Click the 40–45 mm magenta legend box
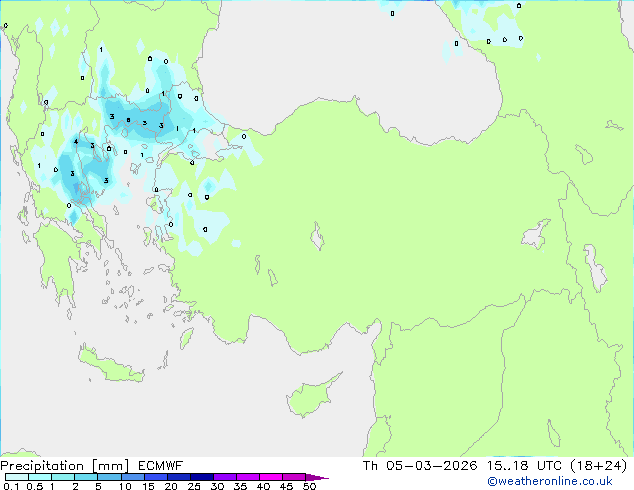 click(271, 477)
